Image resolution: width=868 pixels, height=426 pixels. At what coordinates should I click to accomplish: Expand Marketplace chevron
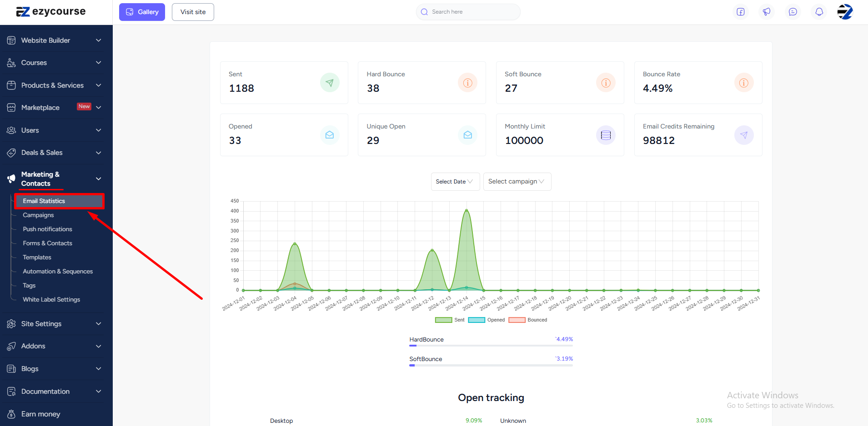click(99, 108)
